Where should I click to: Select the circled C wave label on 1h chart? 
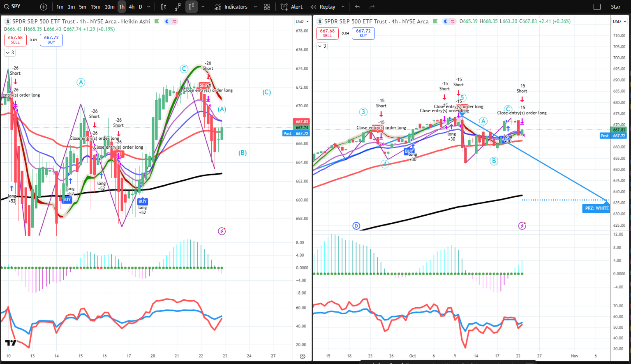[184, 69]
